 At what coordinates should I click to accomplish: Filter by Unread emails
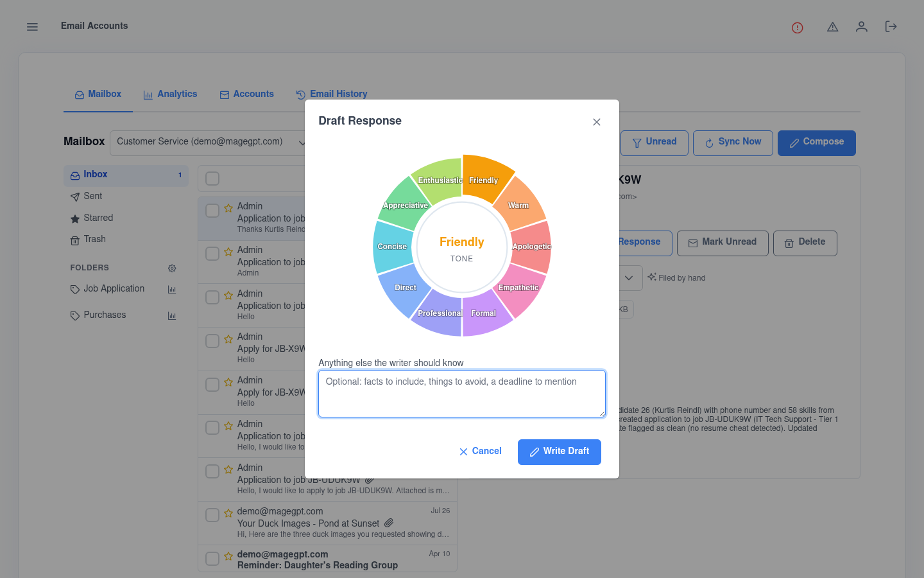[654, 143]
